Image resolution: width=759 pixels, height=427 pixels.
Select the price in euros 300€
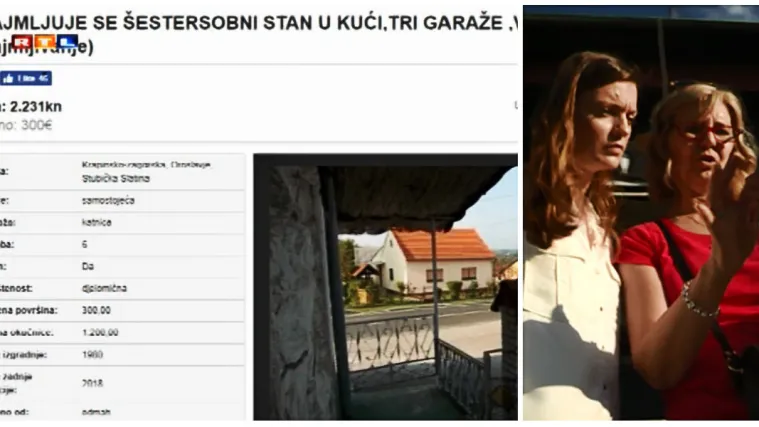[x=36, y=125]
